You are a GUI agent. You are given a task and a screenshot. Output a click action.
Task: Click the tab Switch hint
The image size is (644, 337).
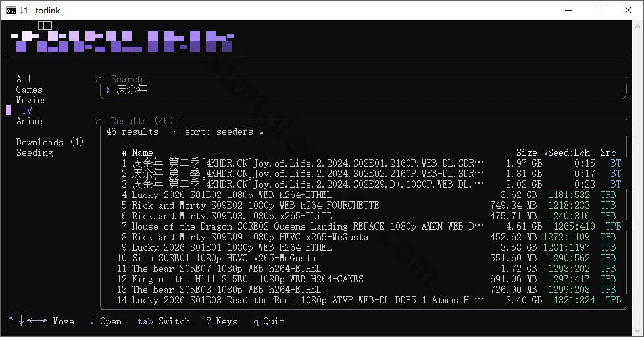point(164,321)
